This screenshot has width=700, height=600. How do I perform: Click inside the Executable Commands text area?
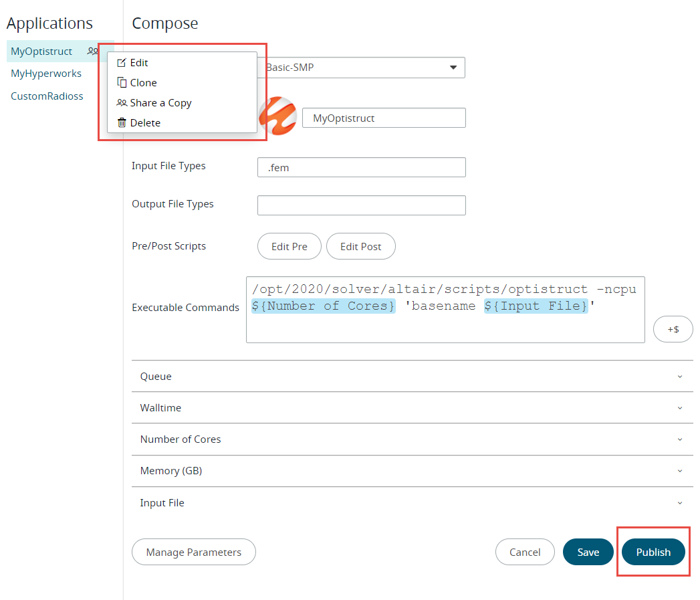click(x=445, y=310)
